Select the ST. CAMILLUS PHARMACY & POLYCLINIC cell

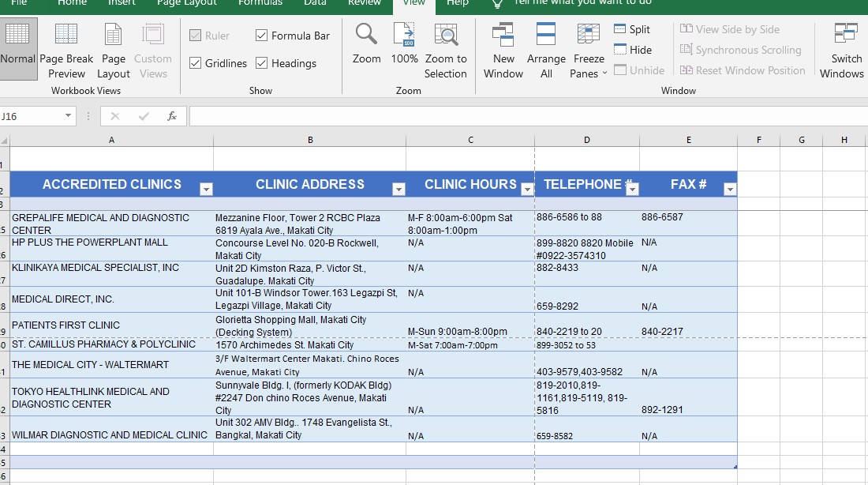(111, 344)
